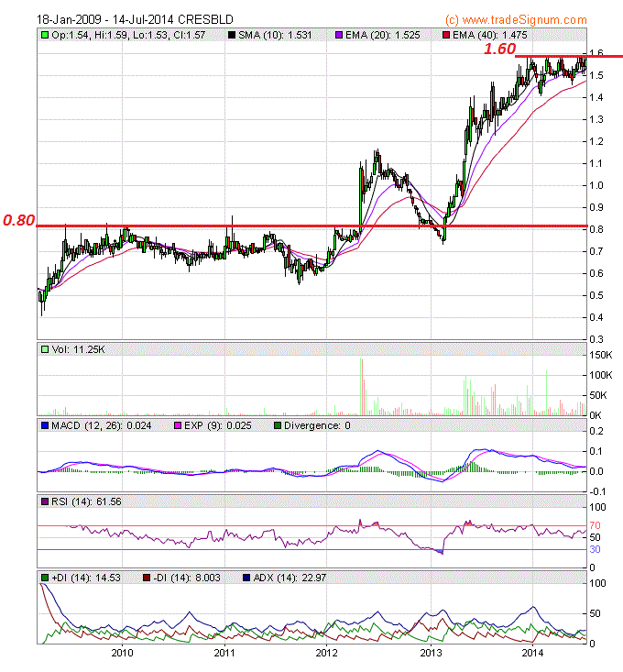Screen dimensions: 623x672
Task: Click the EMA (40): 1.475 label
Action: tap(490, 35)
